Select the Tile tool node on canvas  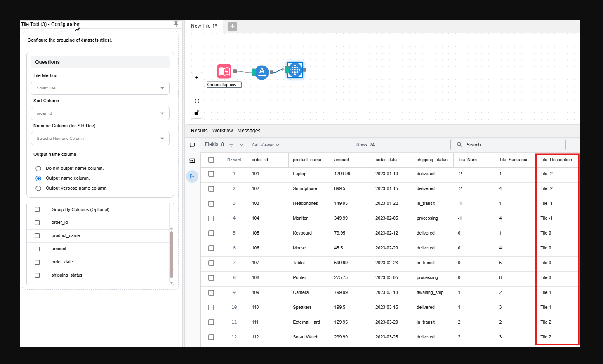click(295, 70)
